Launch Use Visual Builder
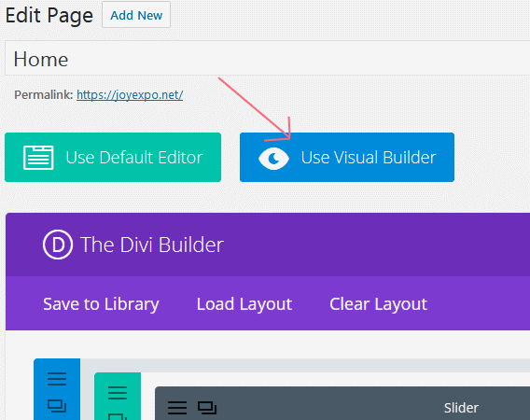 coord(347,157)
